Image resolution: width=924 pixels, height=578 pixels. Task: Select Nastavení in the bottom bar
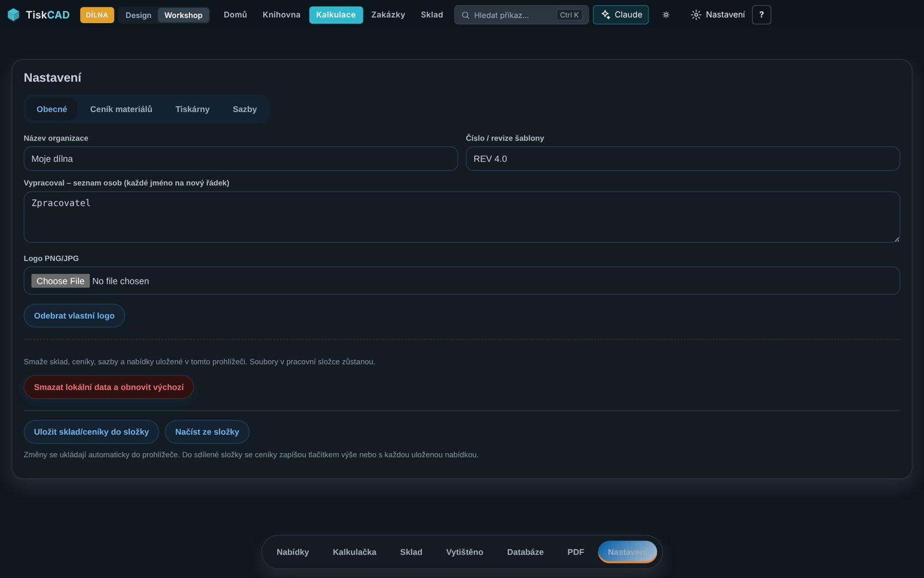(628, 552)
